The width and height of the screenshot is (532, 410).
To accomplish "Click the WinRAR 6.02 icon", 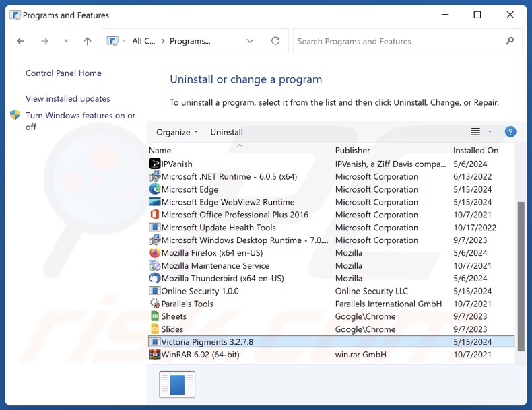I will 155,355.
